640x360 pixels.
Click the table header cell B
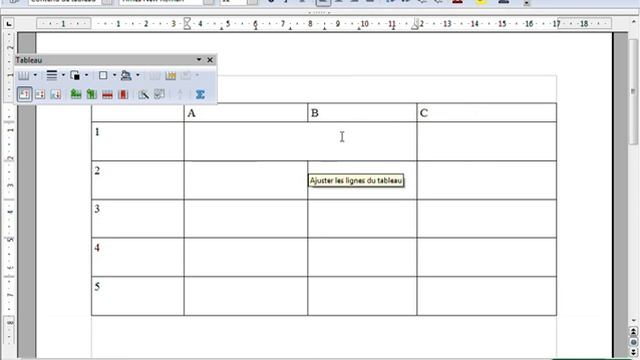(x=362, y=113)
